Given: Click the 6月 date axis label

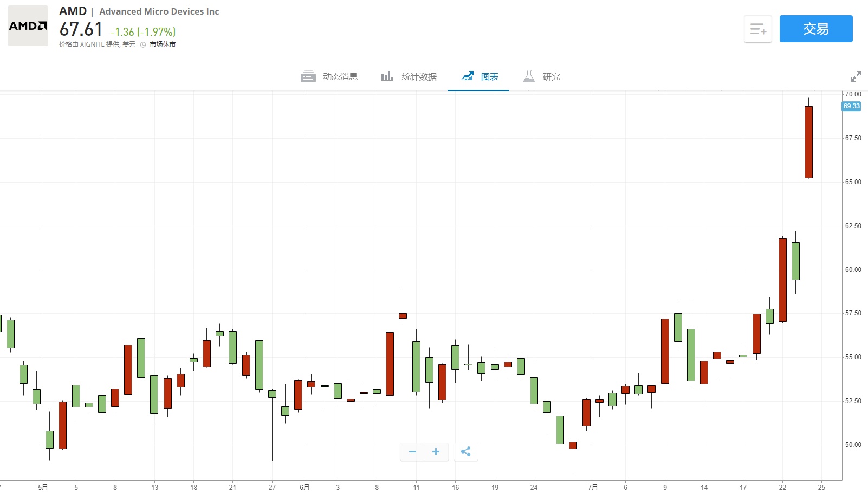Looking at the screenshot, I should [x=305, y=487].
